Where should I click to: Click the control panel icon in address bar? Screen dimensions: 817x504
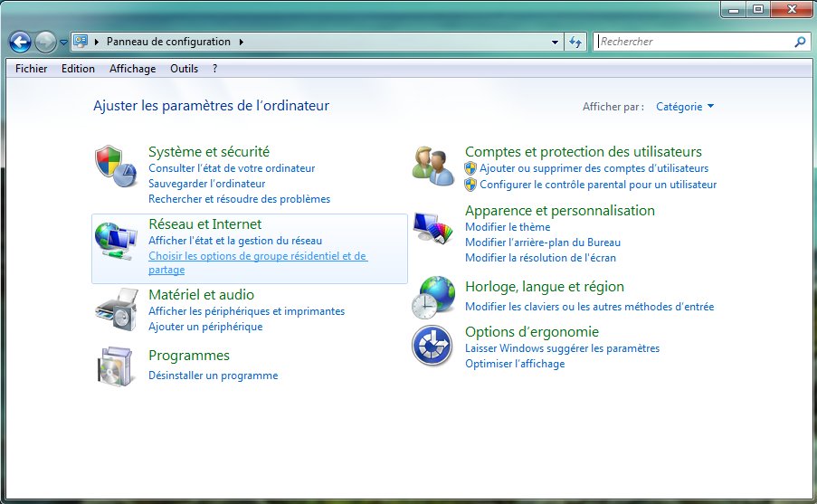pyautogui.click(x=81, y=42)
